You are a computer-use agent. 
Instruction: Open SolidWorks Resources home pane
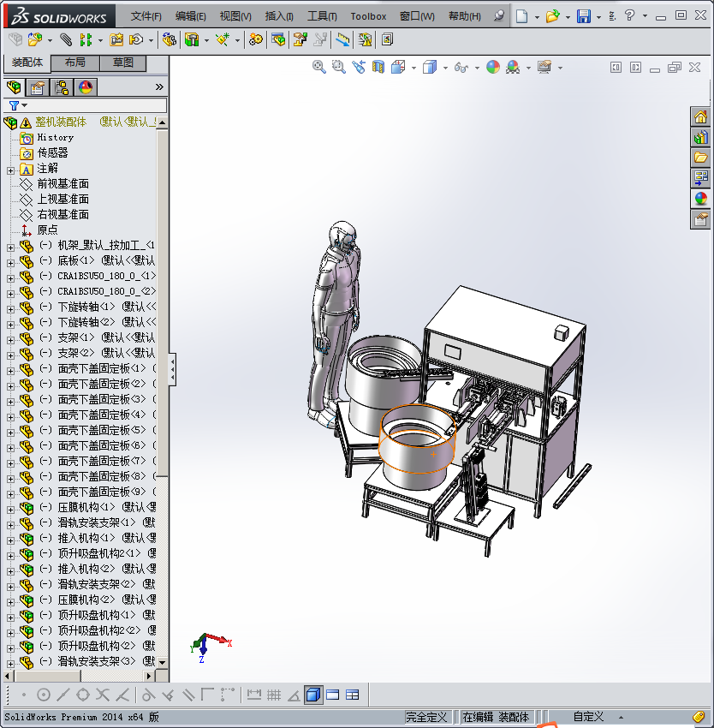pos(701,117)
